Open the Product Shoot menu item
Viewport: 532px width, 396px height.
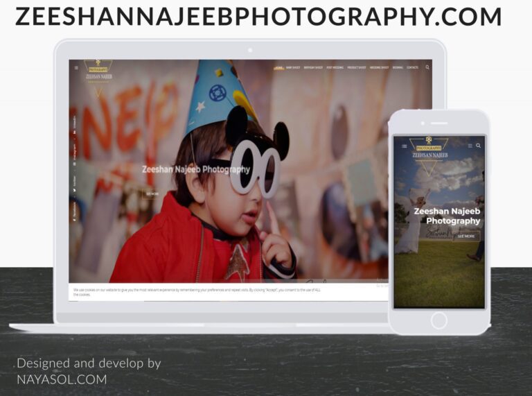(x=357, y=67)
